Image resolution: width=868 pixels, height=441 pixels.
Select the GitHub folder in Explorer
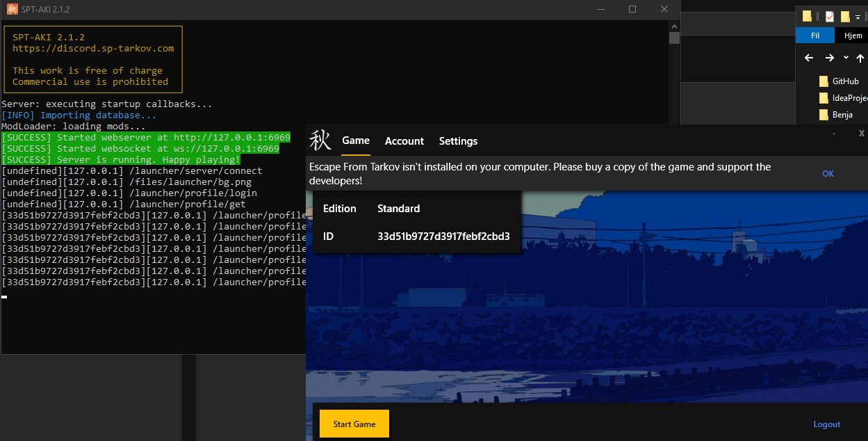click(x=839, y=81)
